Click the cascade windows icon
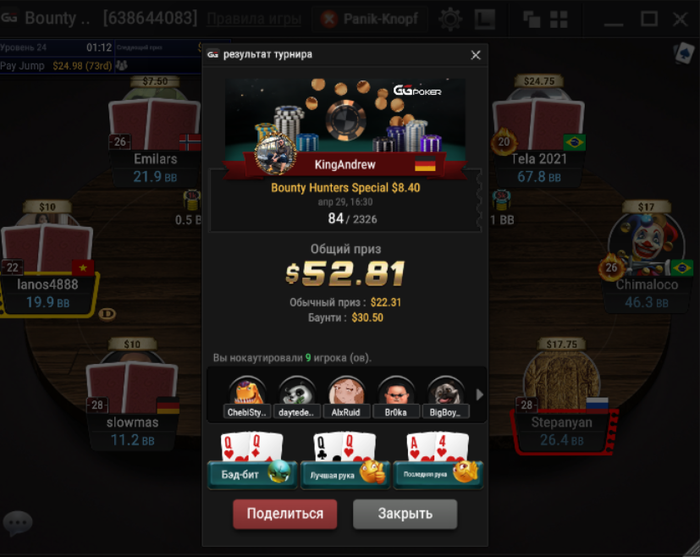The height and width of the screenshot is (557, 700). click(531, 20)
